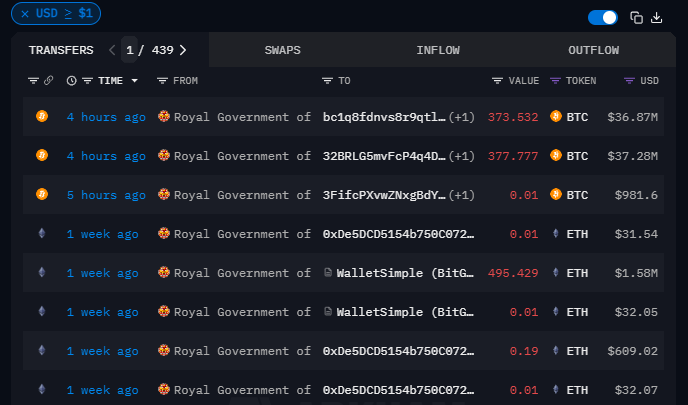Click Ethereum chain icon on $32.07 row
The width and height of the screenshot is (688, 405).
[42, 389]
